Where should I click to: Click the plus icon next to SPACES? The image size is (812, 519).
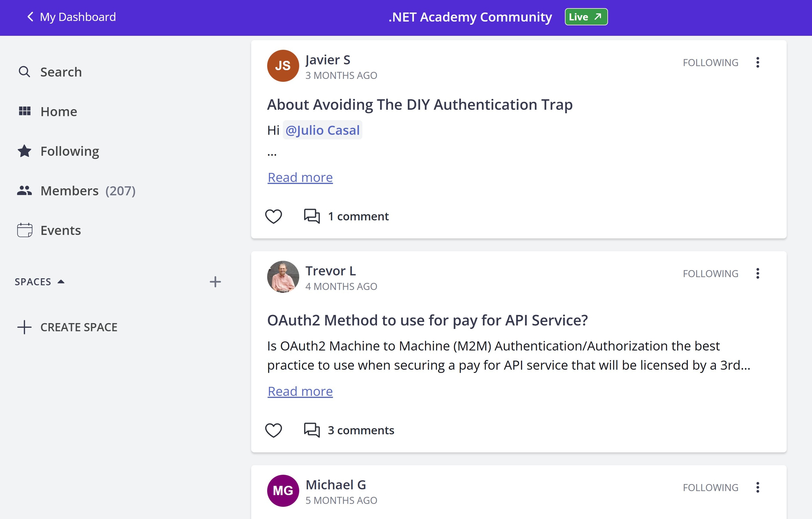(215, 281)
